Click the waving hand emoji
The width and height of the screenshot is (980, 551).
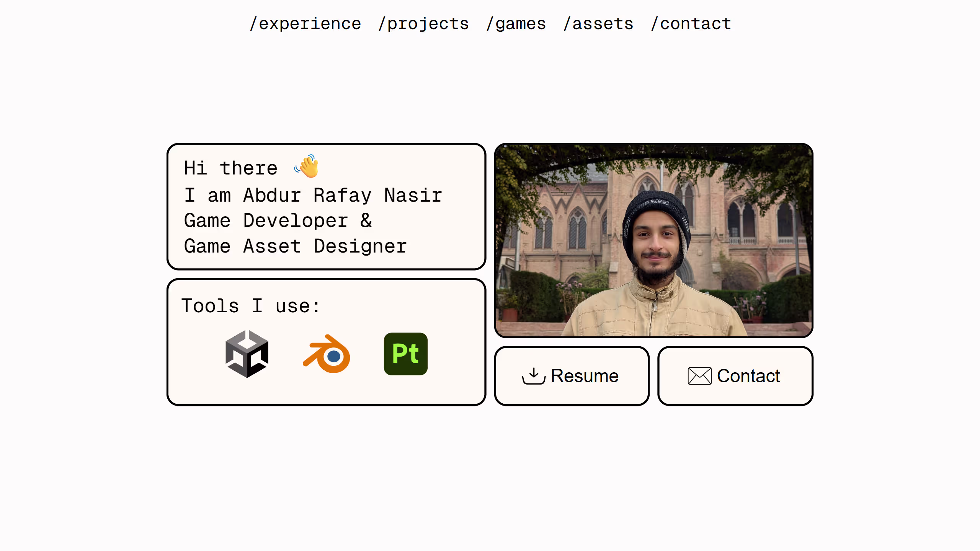pyautogui.click(x=307, y=166)
